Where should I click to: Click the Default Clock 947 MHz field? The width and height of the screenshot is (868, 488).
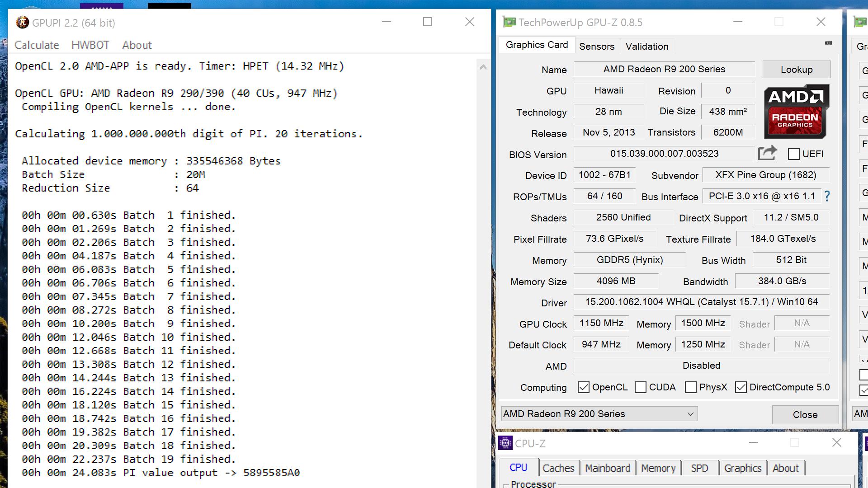coord(601,344)
